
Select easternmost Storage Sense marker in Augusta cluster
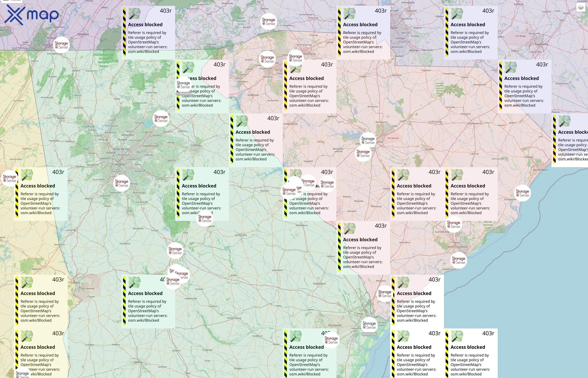[327, 184]
